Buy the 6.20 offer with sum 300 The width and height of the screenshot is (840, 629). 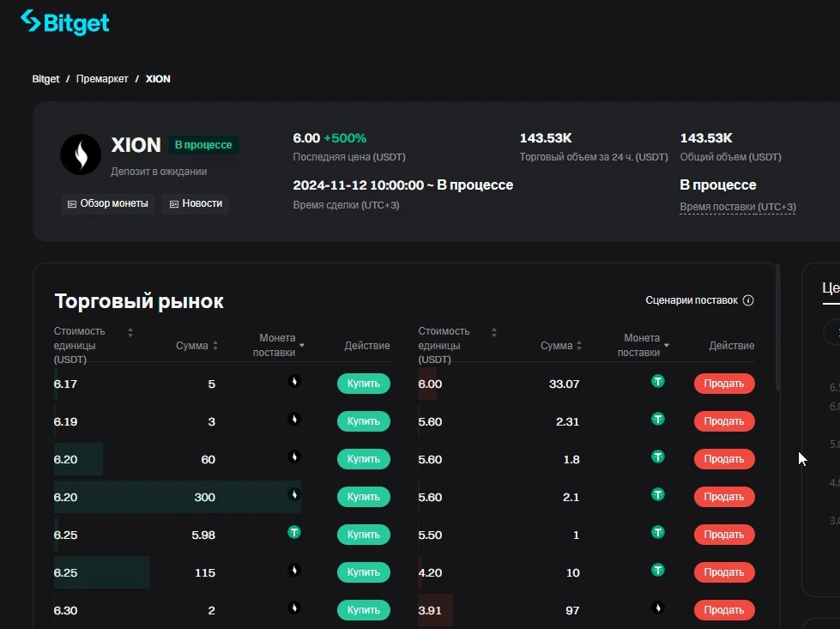[364, 497]
